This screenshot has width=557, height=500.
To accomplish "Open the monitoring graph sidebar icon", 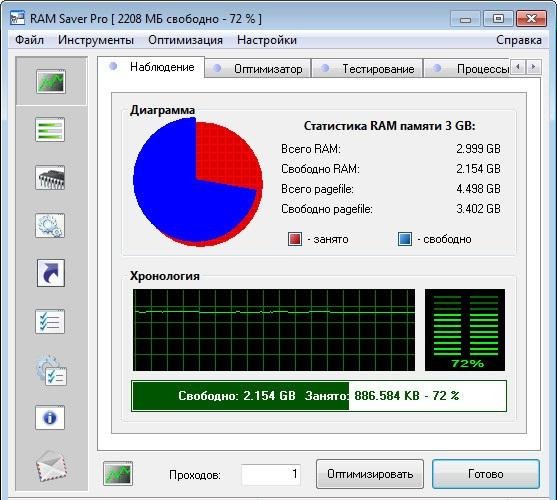I will 51,82.
